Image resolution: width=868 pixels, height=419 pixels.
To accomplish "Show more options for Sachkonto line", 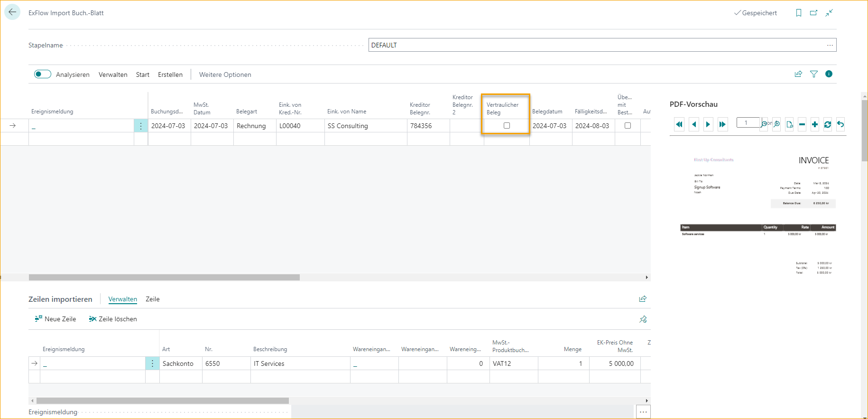I will tap(152, 363).
